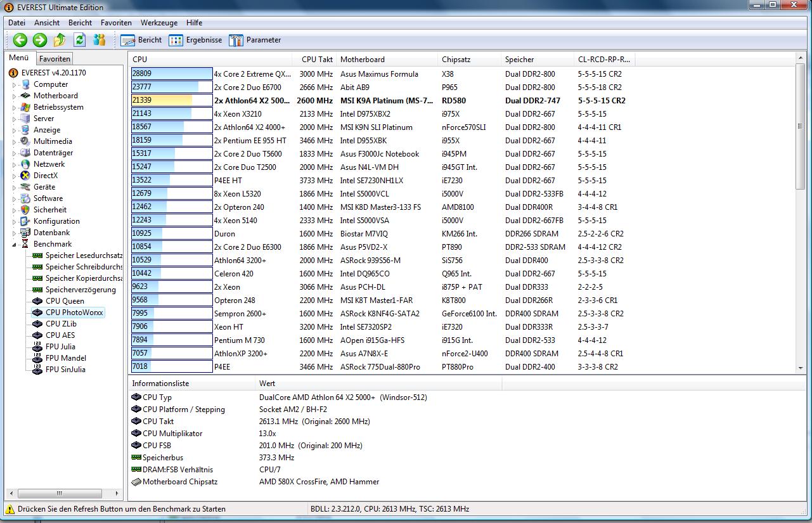Select the Software icon in the tree
Image resolution: width=812 pixels, height=523 pixels.
point(25,198)
